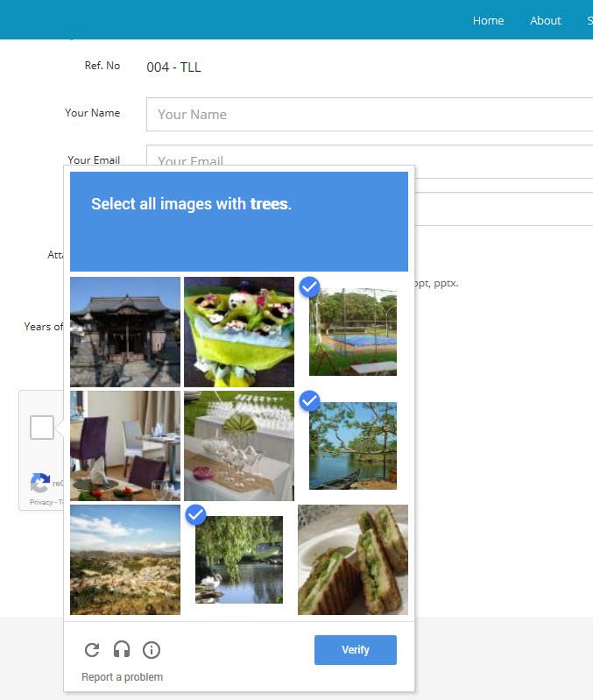The width and height of the screenshot is (593, 700).
Task: Tick the reCAPTCHA checkbox
Action: [41, 428]
